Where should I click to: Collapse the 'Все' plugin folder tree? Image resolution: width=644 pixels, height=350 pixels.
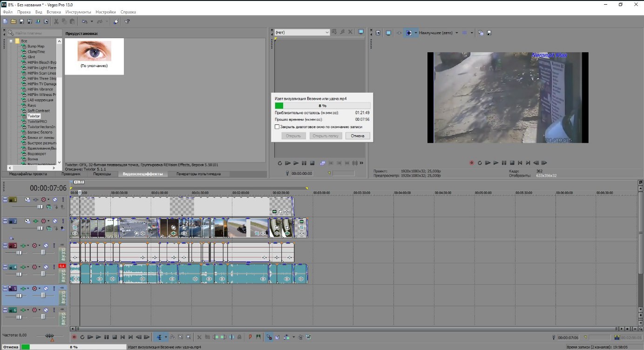click(x=11, y=41)
